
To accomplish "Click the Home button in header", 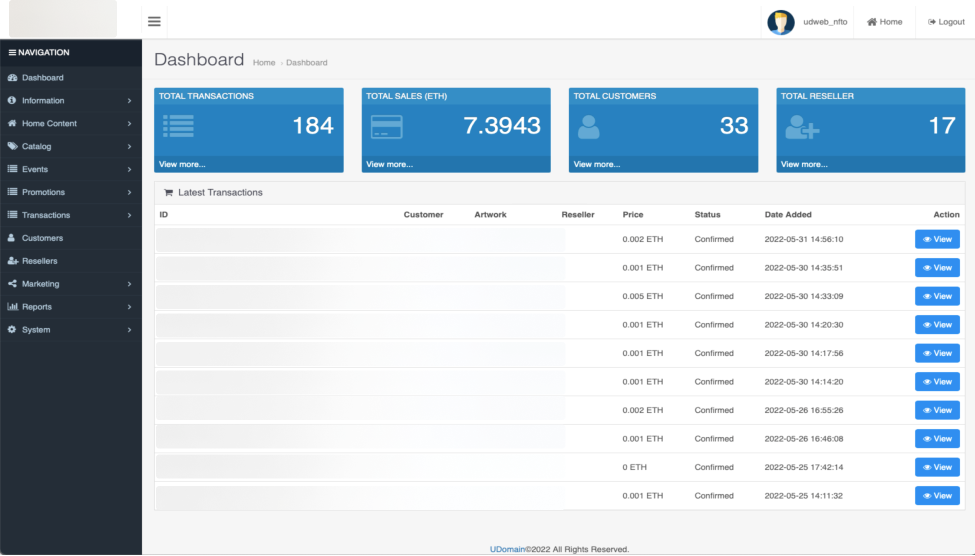I will (884, 22).
